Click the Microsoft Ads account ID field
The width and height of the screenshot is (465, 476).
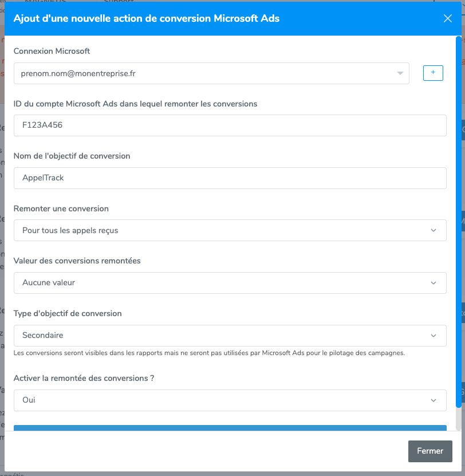coord(230,125)
